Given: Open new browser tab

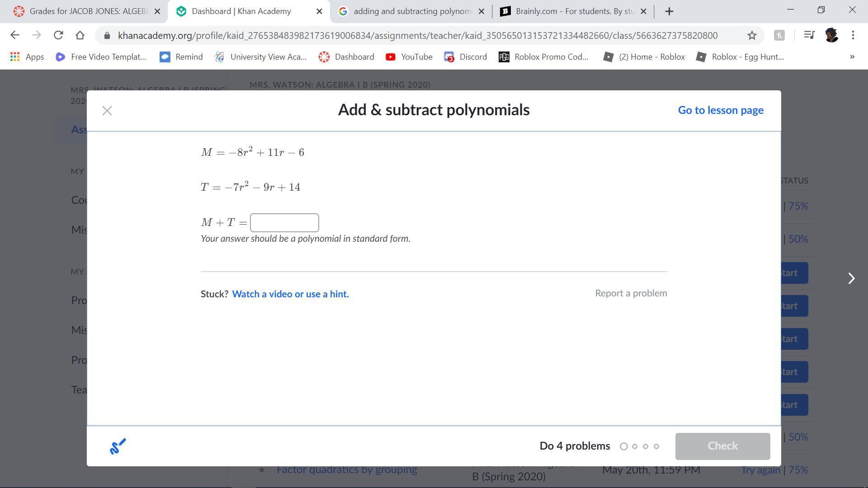Looking at the screenshot, I should (x=669, y=11).
